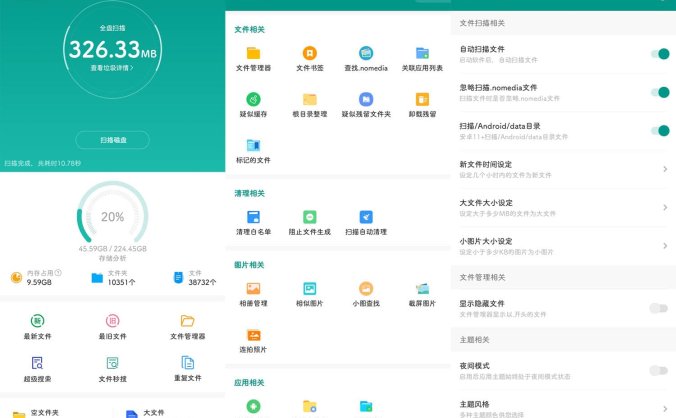Open the 清理白名单 icon

tap(253, 217)
